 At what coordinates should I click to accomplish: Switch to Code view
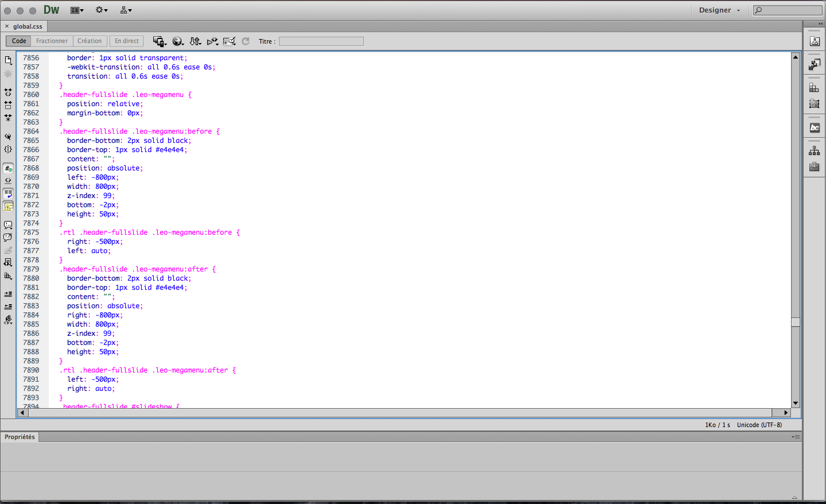pyautogui.click(x=19, y=41)
